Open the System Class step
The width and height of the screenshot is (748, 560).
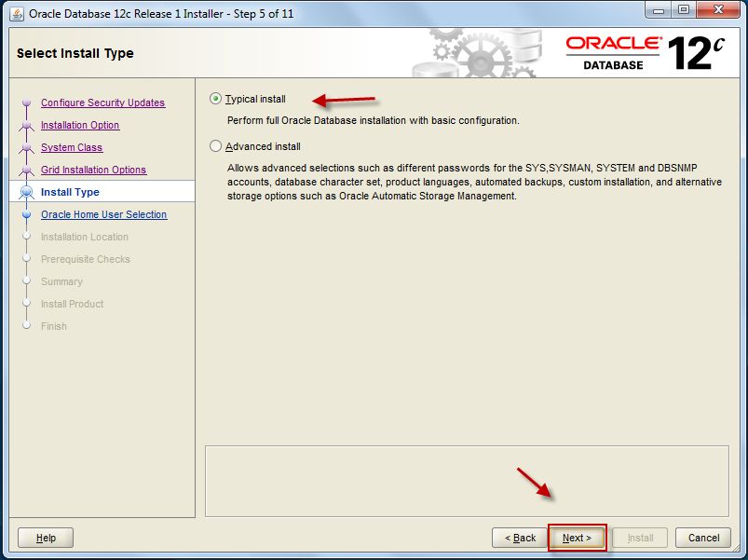(x=75, y=147)
